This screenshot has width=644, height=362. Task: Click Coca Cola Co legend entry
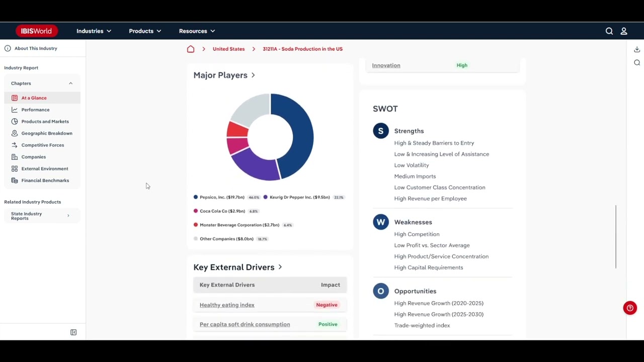click(226, 211)
